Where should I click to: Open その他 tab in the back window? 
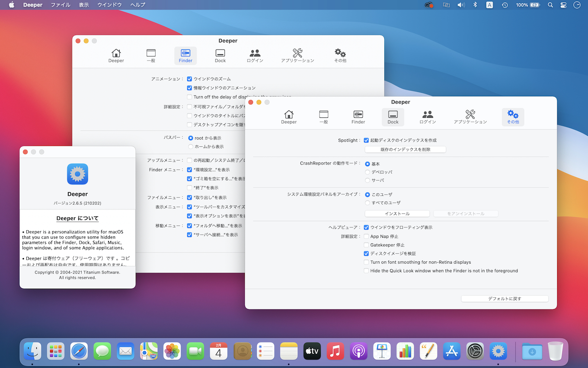(x=340, y=55)
